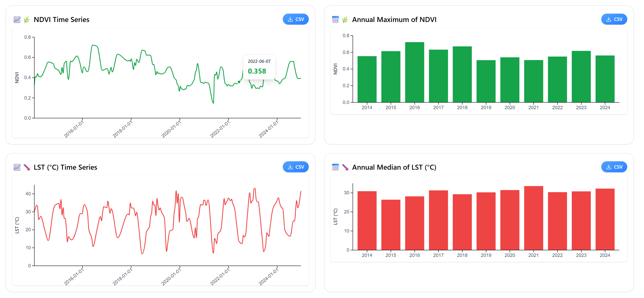Click thermometer icon beside LST Time Series
Viewport: 644px width, 298px height.
click(x=27, y=167)
